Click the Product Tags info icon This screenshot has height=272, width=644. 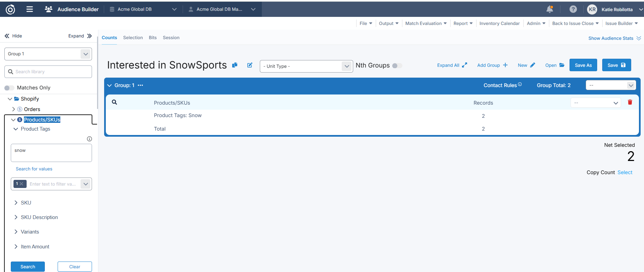pyautogui.click(x=89, y=139)
